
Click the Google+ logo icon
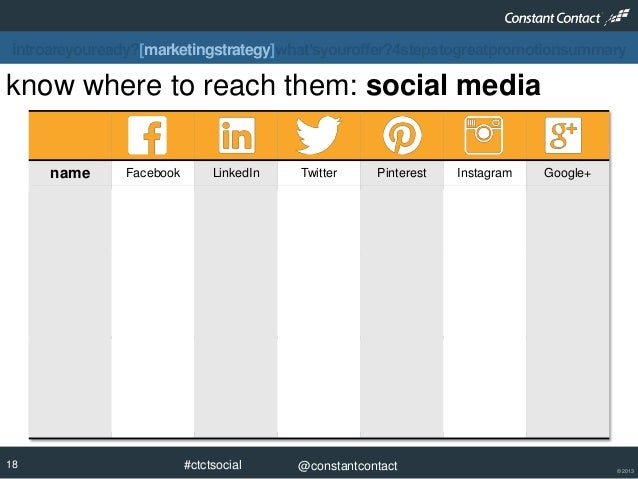[563, 136]
